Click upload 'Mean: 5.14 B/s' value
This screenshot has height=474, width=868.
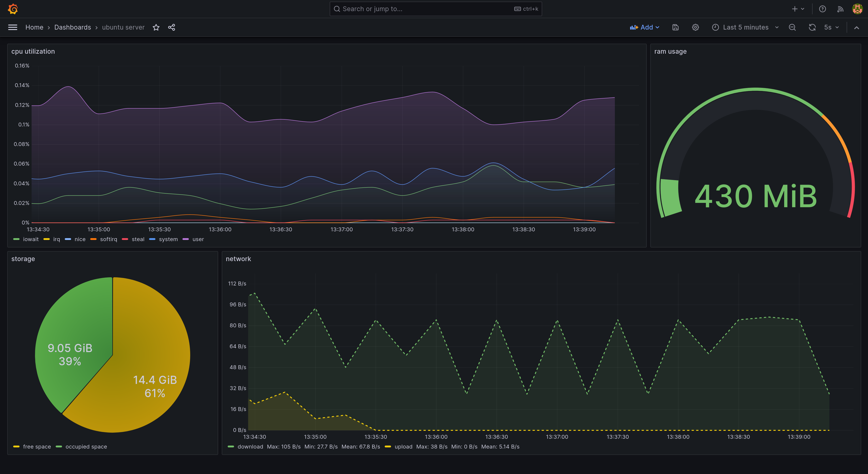pos(500,447)
